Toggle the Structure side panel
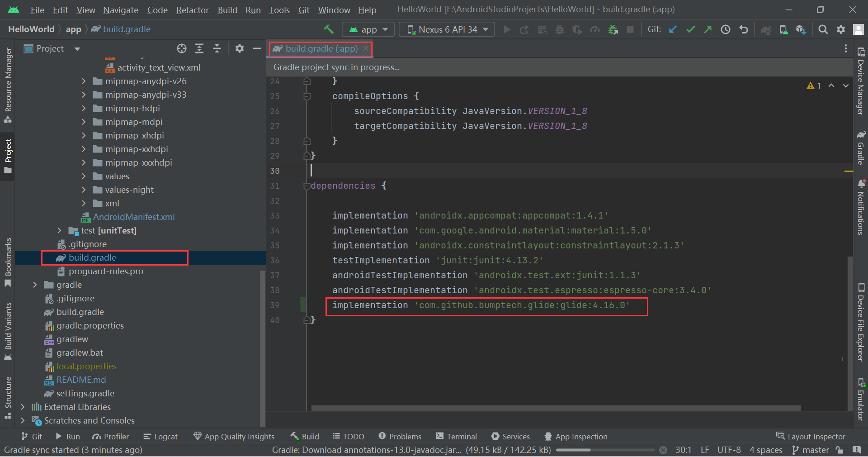 click(x=8, y=398)
